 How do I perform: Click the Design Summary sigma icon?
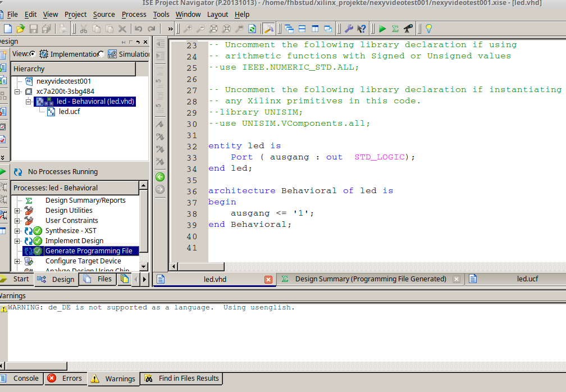[396, 28]
